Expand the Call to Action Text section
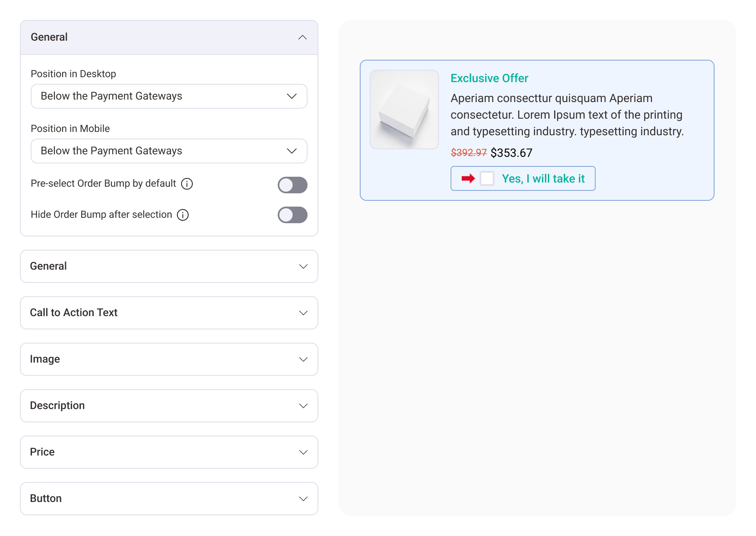The width and height of the screenshot is (756, 536). (169, 313)
